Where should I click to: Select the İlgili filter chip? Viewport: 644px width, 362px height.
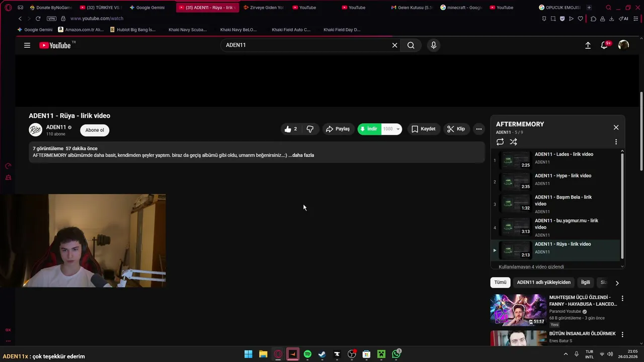point(586,283)
